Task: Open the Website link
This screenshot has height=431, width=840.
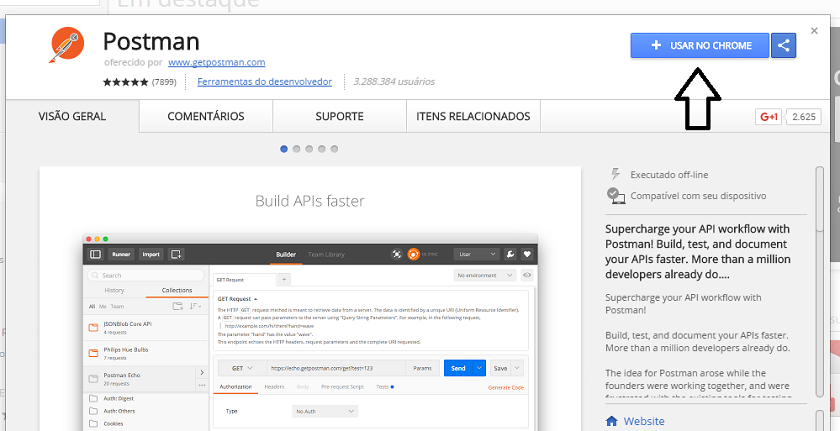Action: tap(644, 421)
